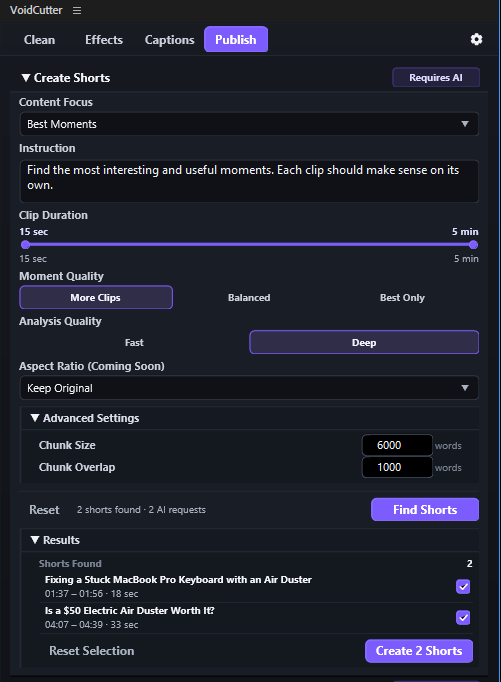Click the Clip Duration maximum slider handle
501x682 pixels.
[x=474, y=245]
